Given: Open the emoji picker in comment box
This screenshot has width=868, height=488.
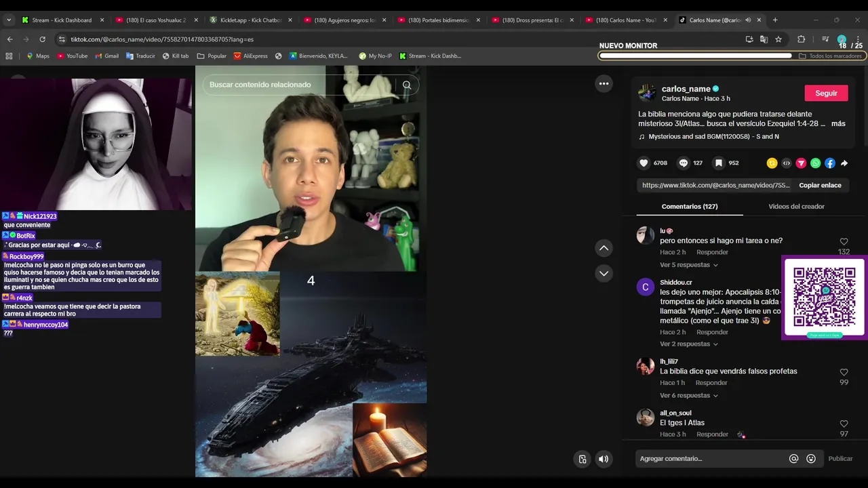Looking at the screenshot, I should coord(811,459).
